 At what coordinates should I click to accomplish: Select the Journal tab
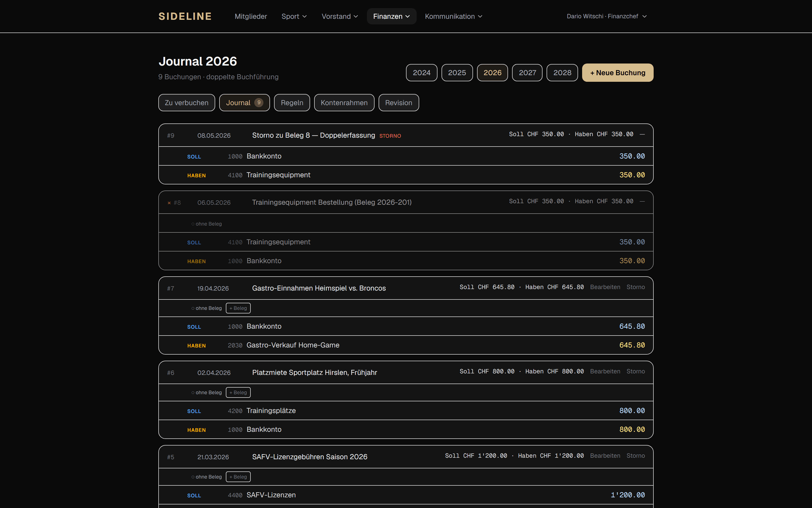pyautogui.click(x=245, y=103)
